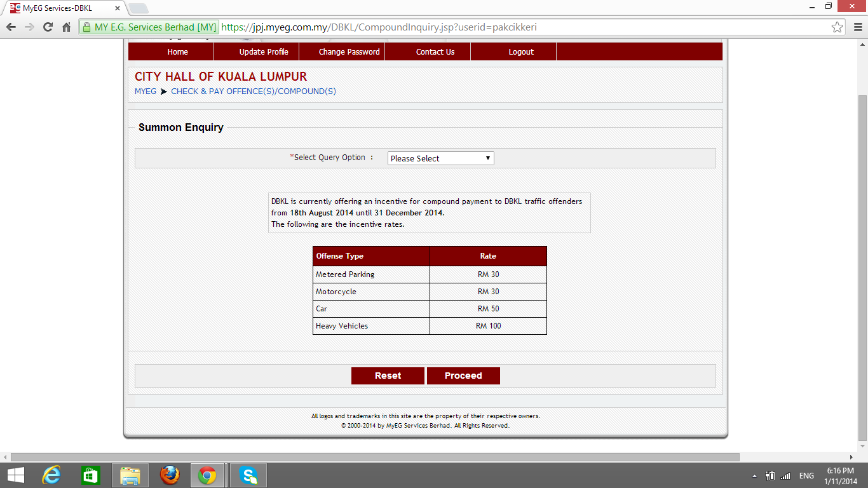868x488 pixels.
Task: Click the Reset button
Action: point(388,376)
